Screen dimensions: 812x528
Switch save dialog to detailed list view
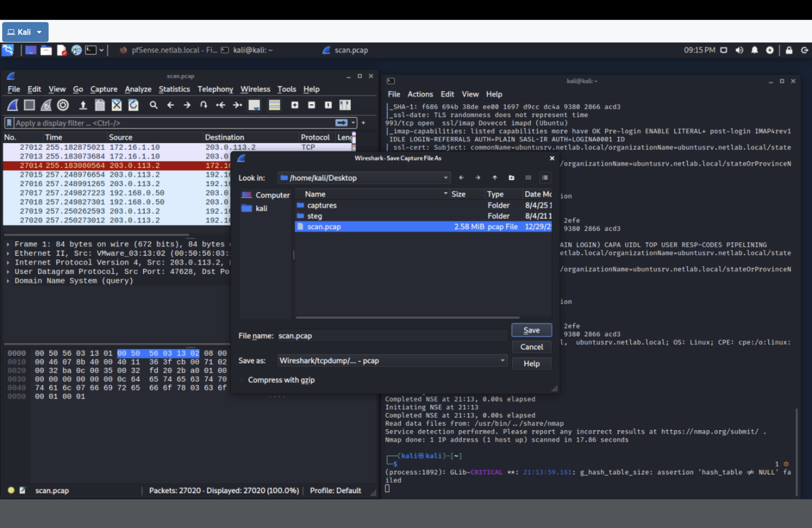click(x=545, y=178)
